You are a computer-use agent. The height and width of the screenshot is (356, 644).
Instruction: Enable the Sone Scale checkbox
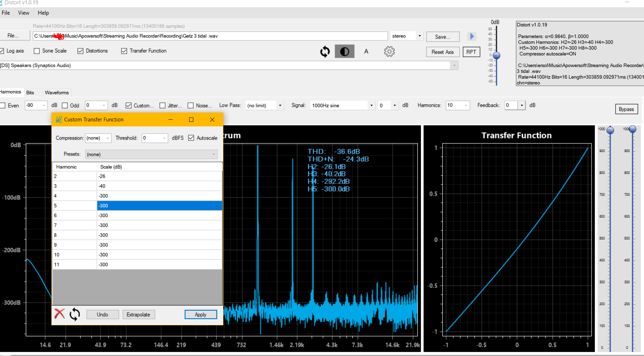click(37, 51)
